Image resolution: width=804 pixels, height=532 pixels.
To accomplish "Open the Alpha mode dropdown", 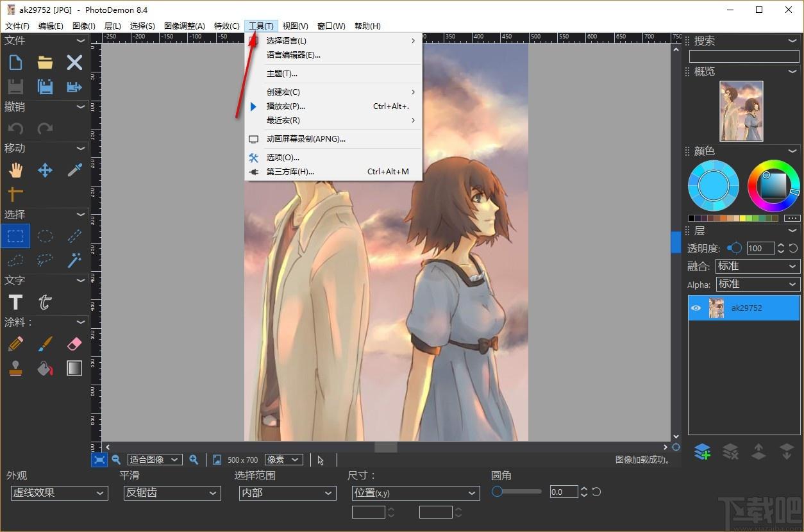I will [x=757, y=284].
